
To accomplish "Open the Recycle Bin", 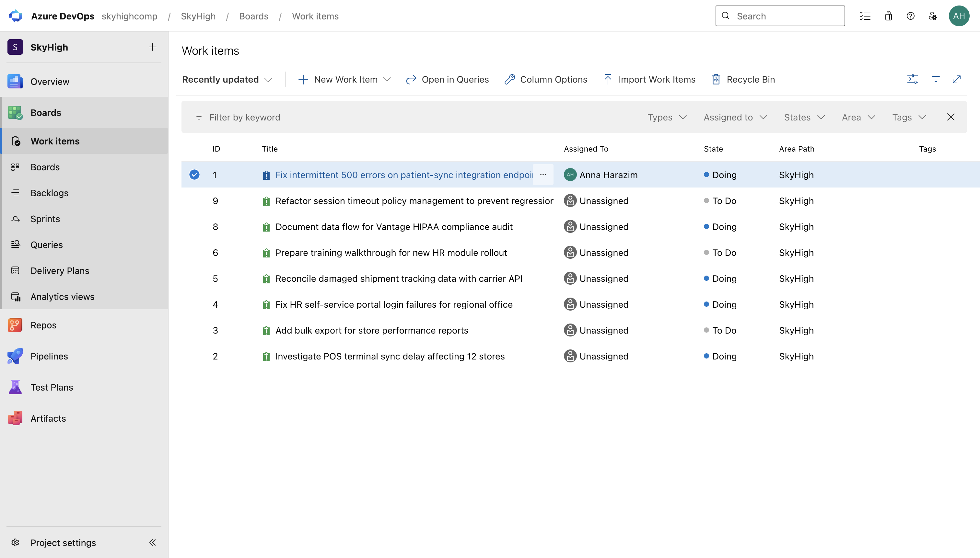I will coord(743,79).
